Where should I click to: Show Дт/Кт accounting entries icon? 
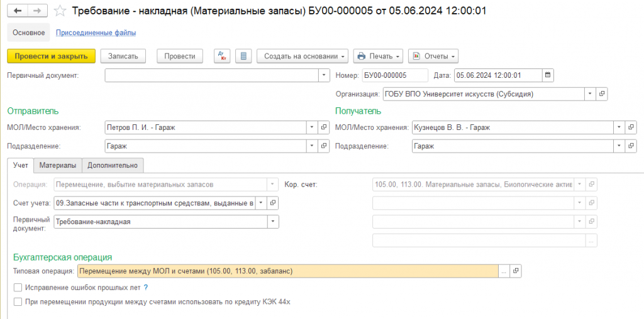click(222, 56)
